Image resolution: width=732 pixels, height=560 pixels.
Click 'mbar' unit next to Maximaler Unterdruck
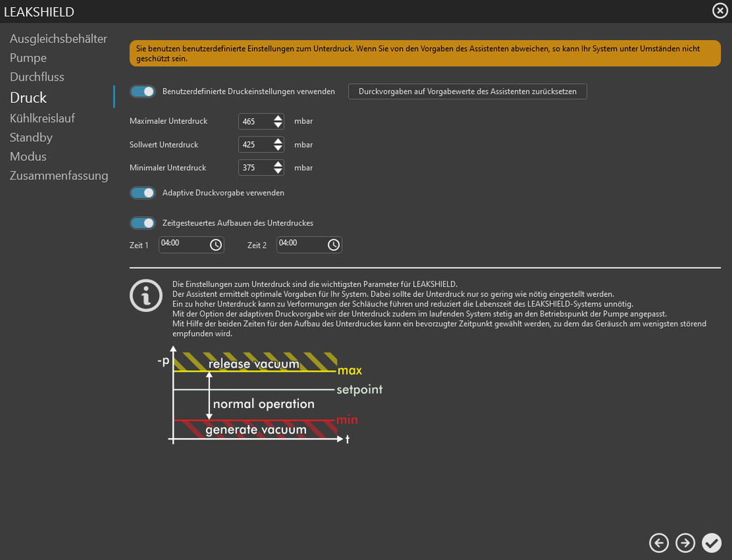pos(303,121)
